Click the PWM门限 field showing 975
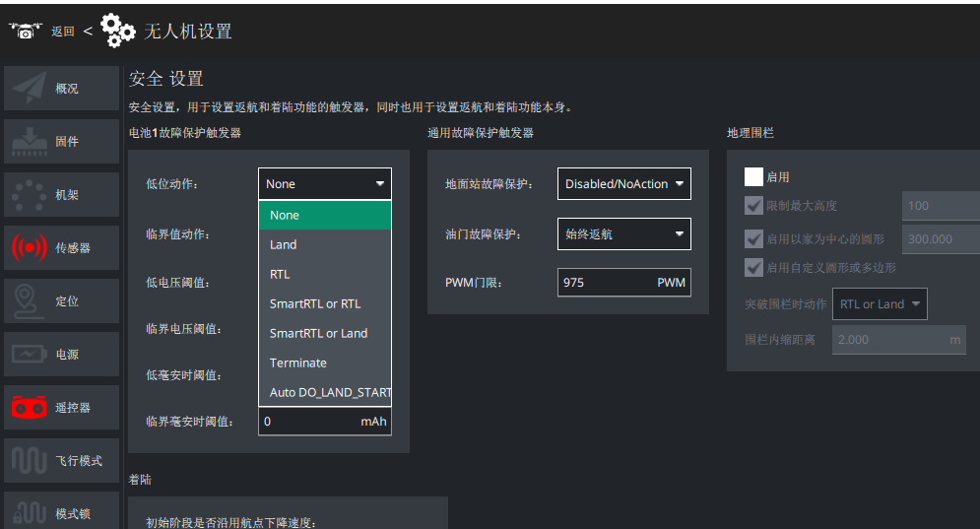The image size is (980, 529). [623, 283]
